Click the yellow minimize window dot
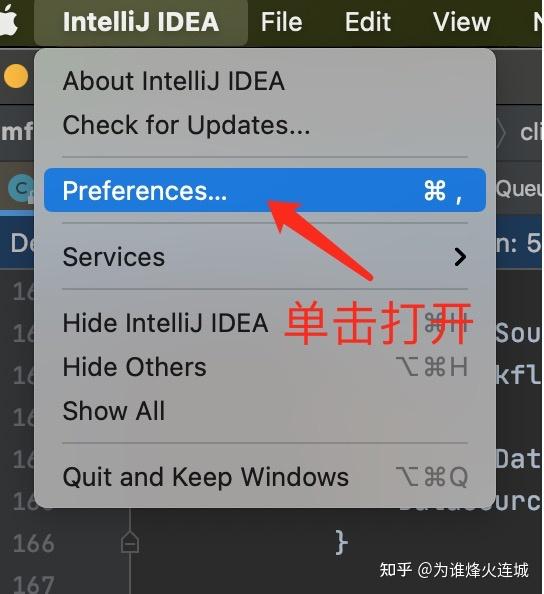Screen dimensions: 544x594 [x=16, y=76]
